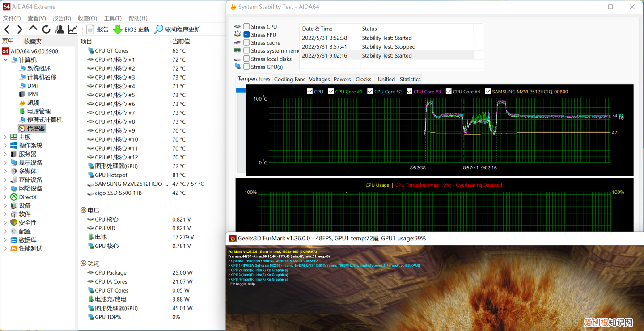Screen dimensions: 644x331
Task: Open the 收藏夹 panel tab
Action: coord(33,41)
